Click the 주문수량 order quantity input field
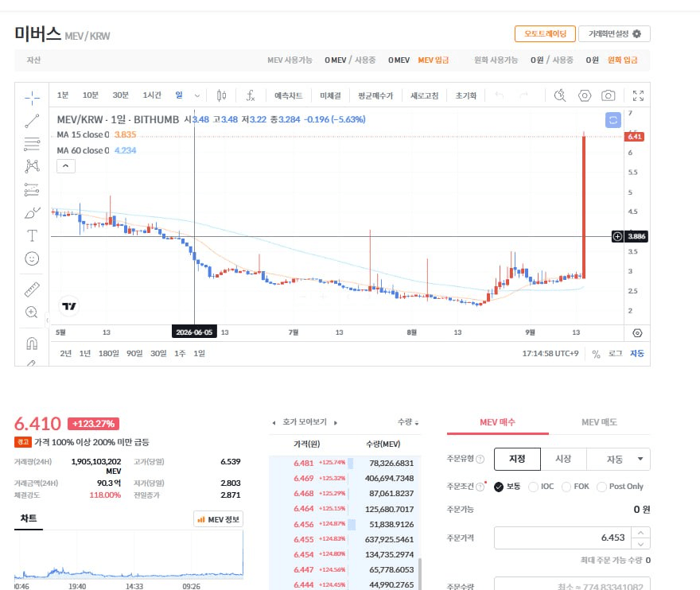This screenshot has height=590, width=700. coord(572,584)
